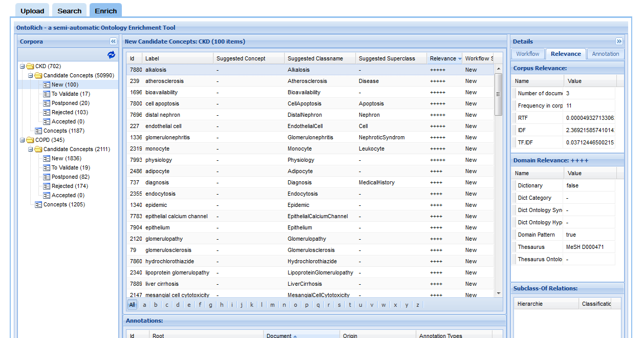Select CKD To Validate (17) item
Viewport: 644px width, 338px height.
coord(71,94)
